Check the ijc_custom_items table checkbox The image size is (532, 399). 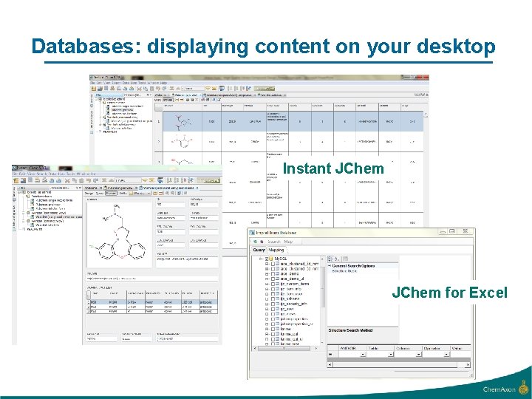273,284
